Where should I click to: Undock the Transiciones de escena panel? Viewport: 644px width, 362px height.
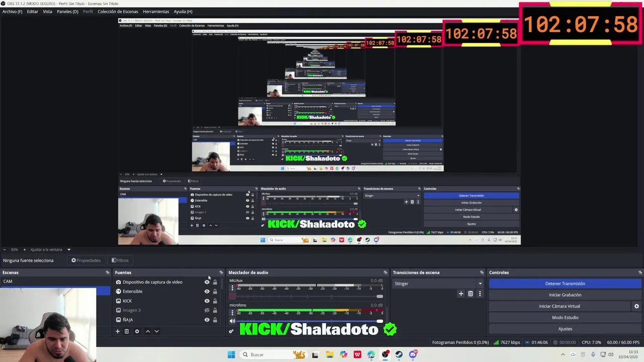click(481, 273)
